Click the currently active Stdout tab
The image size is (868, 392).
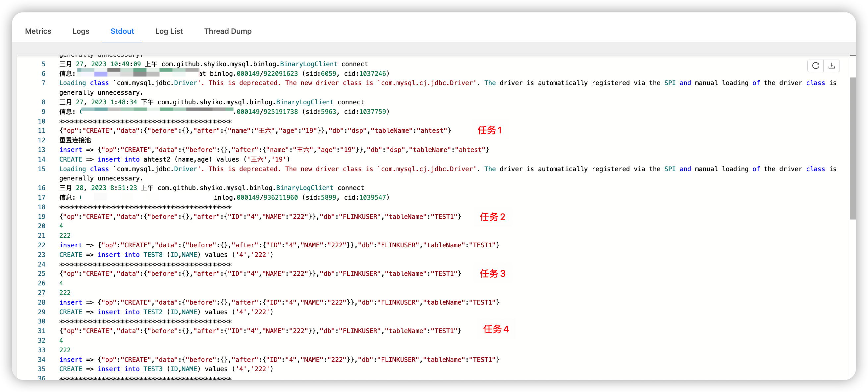click(122, 31)
